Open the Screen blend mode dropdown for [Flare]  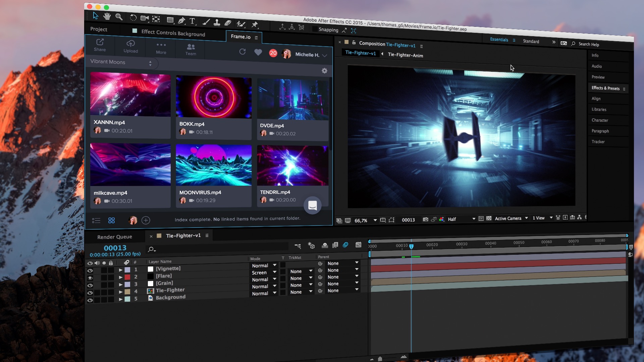point(264,273)
